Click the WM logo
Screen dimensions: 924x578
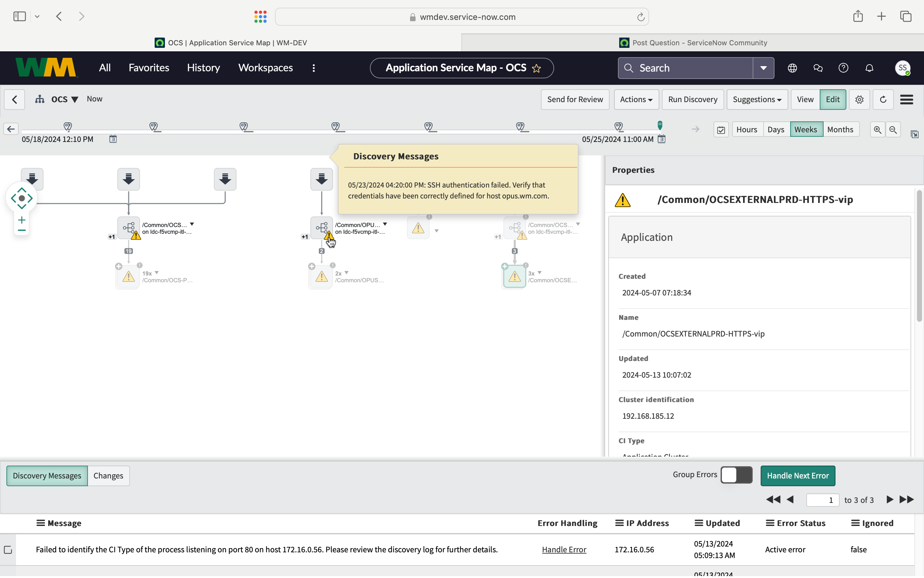(x=46, y=68)
